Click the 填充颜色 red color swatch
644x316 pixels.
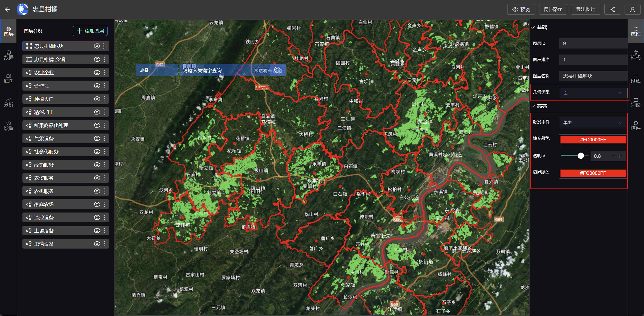(x=593, y=140)
